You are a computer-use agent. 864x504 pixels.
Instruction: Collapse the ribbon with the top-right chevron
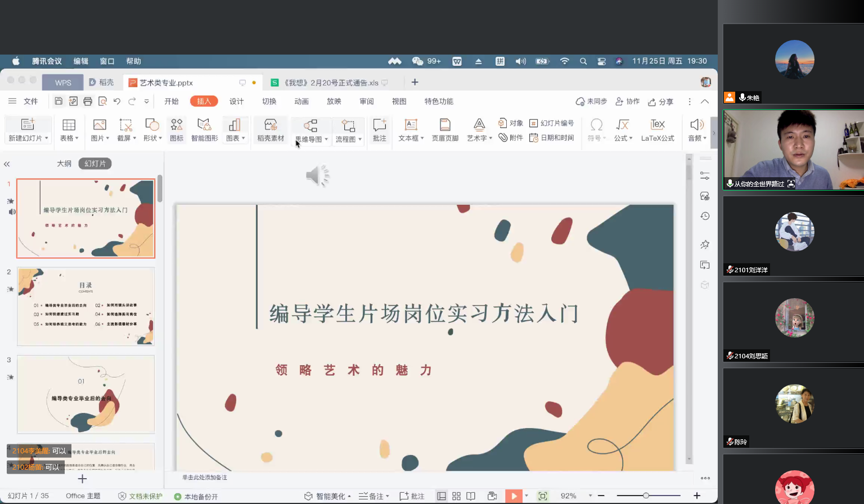705,102
